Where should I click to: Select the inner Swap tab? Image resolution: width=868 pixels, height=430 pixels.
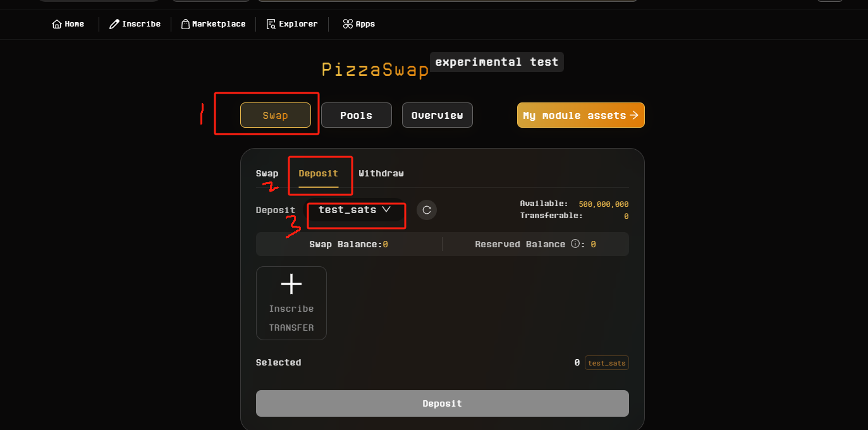[x=267, y=173]
